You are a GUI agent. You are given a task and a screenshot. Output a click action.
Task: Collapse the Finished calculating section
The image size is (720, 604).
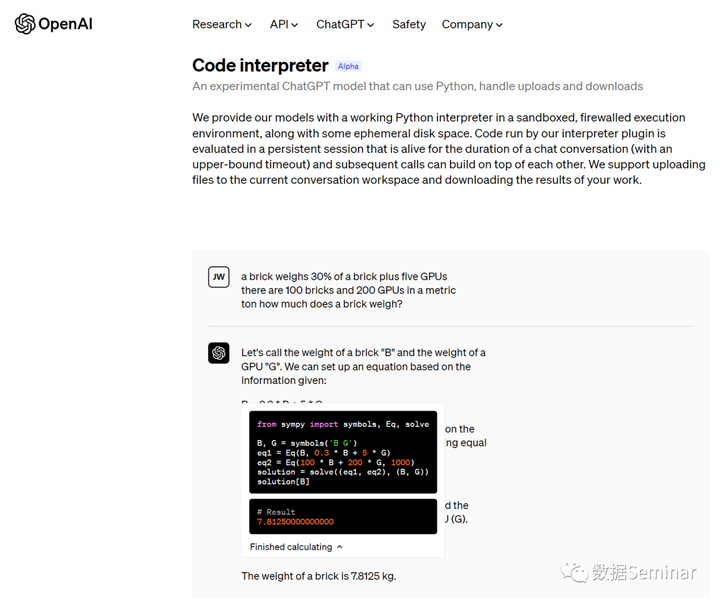(x=296, y=547)
